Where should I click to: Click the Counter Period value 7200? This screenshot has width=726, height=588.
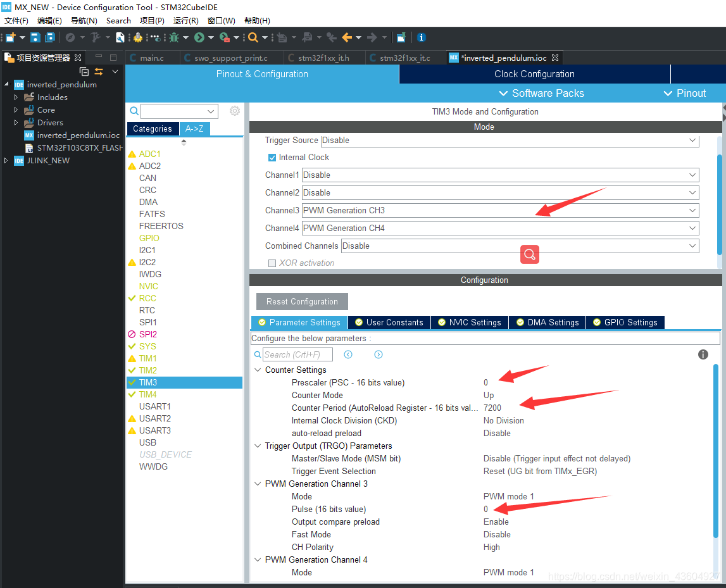pos(492,408)
